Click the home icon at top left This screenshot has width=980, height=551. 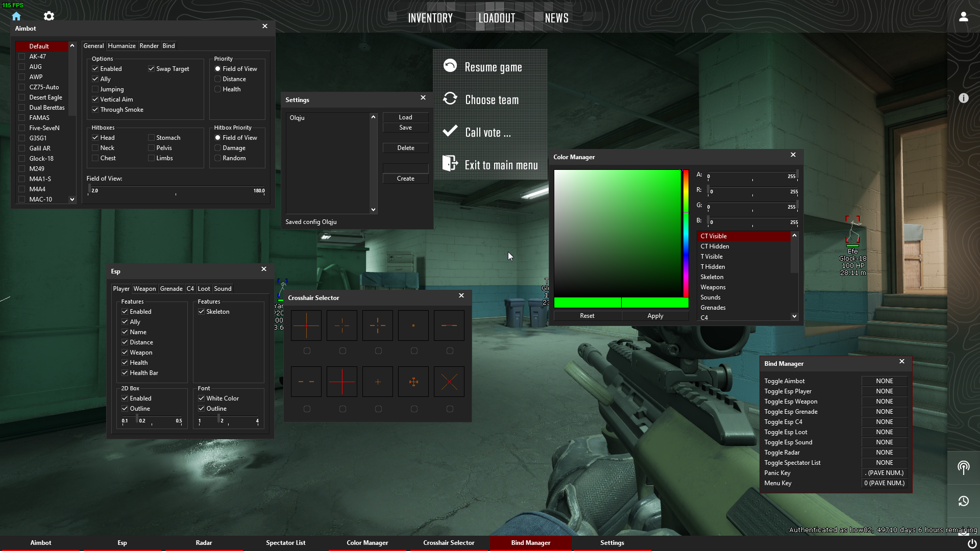click(16, 16)
